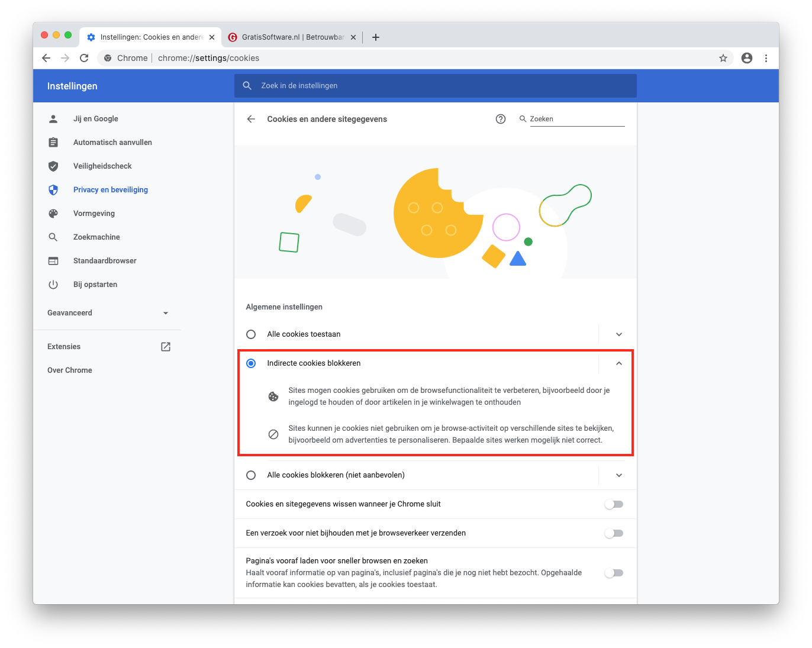The height and width of the screenshot is (648, 812).
Task: Collapse the Indirecte cookies blokkeren section
Action: coord(618,363)
